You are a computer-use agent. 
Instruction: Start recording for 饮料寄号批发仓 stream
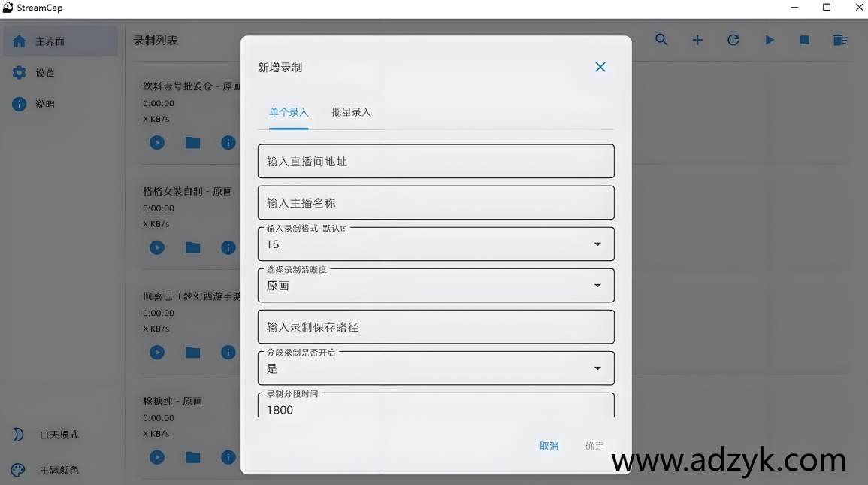pos(156,142)
